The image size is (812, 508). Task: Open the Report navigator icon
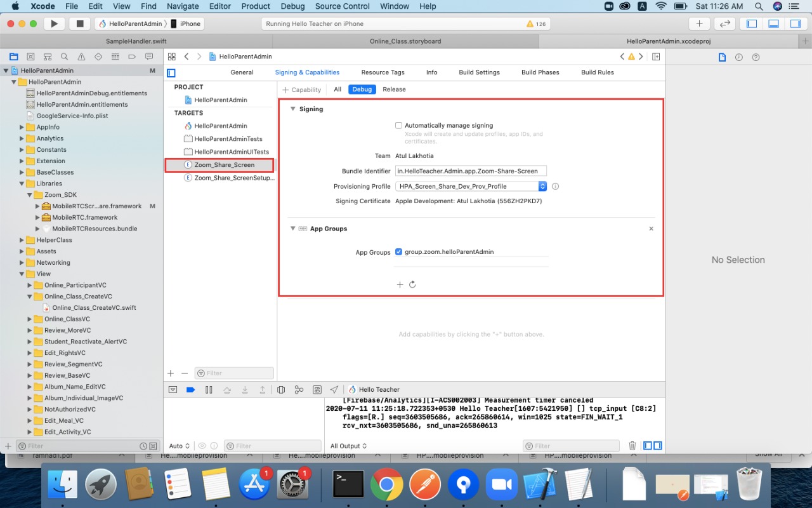point(149,57)
